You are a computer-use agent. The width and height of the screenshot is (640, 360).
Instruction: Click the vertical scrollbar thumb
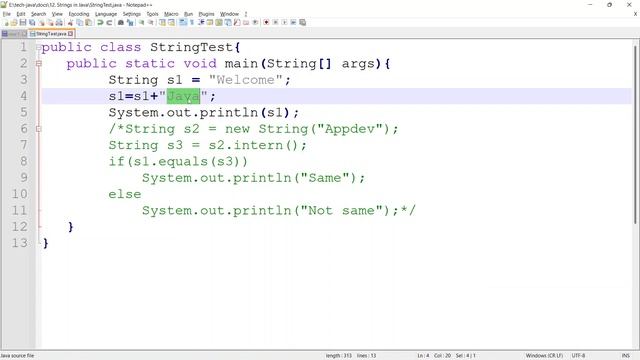pyautogui.click(x=636, y=135)
